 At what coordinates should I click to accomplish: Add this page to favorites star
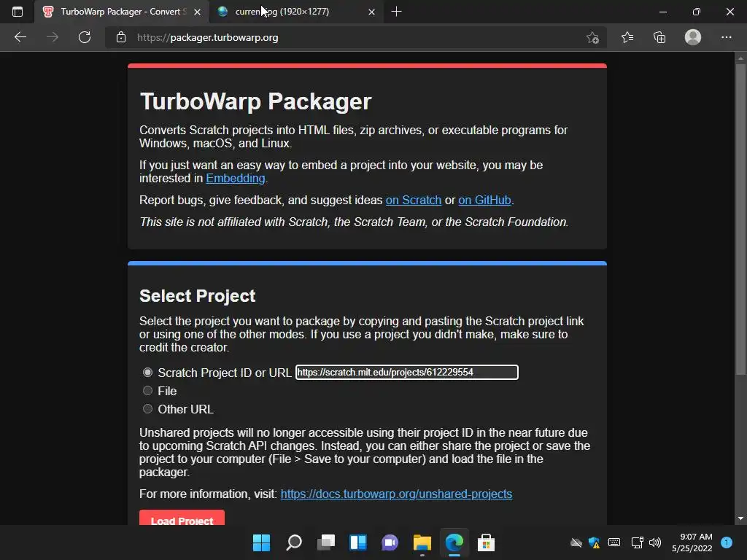click(592, 37)
